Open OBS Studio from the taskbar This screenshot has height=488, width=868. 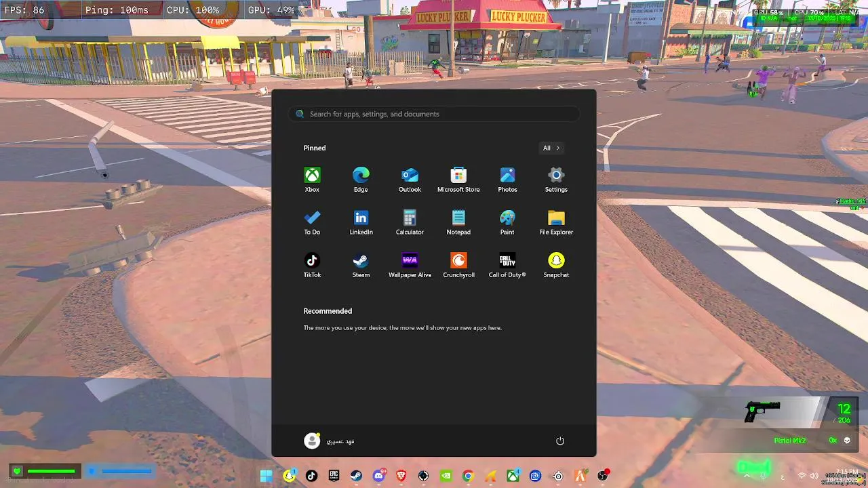click(603, 476)
